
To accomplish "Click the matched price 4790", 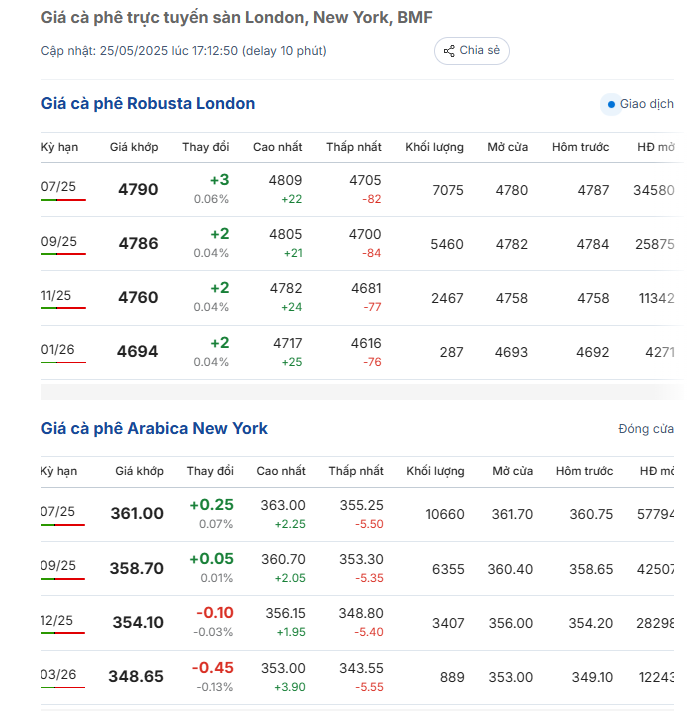I will (x=138, y=190).
